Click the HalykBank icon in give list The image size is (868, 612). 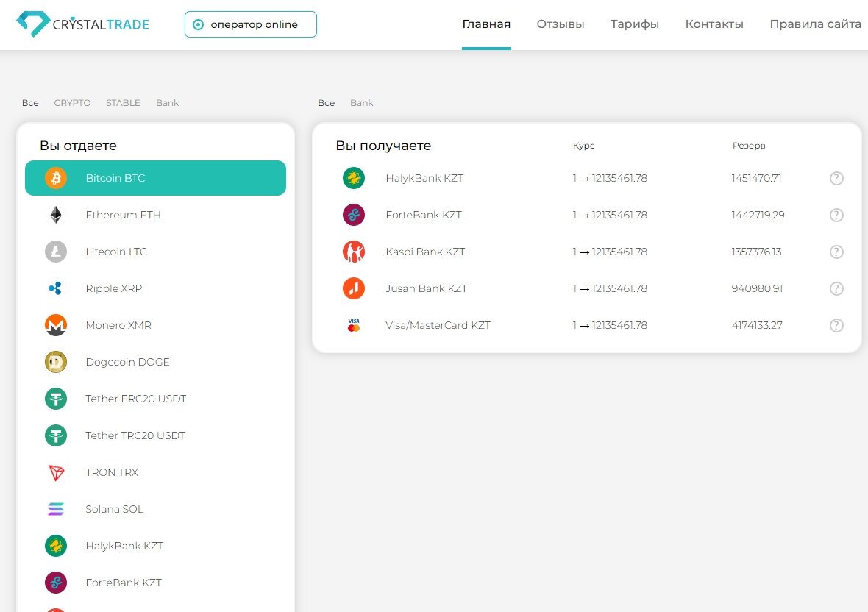56,546
